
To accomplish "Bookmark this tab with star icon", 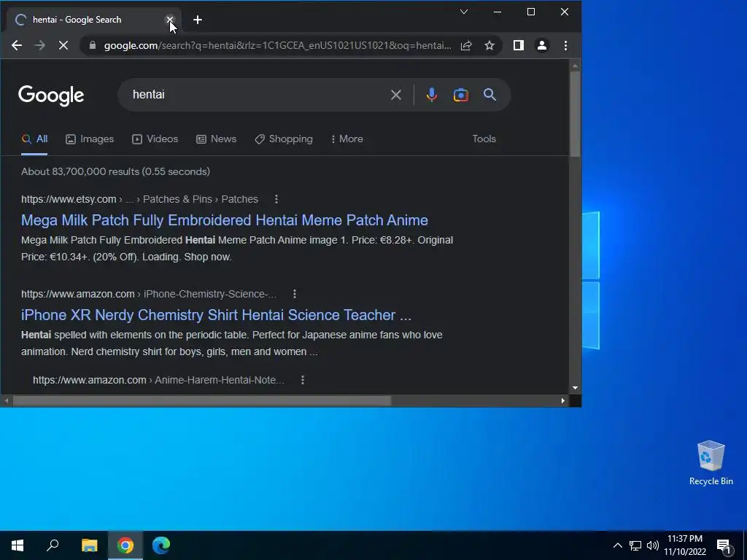I will tap(489, 45).
